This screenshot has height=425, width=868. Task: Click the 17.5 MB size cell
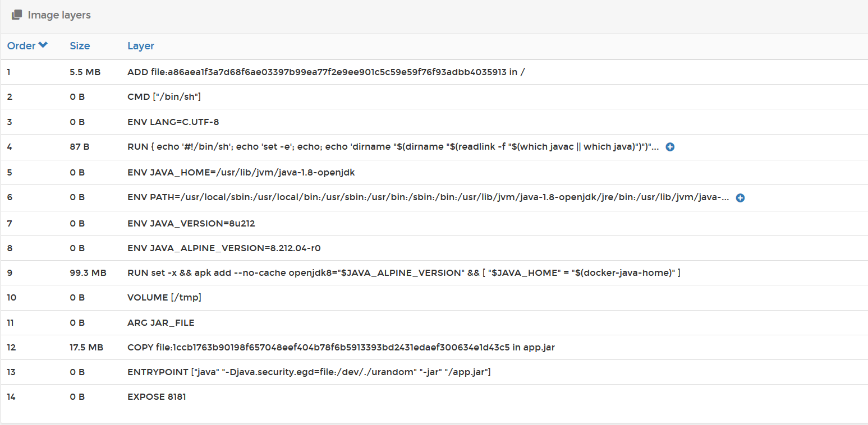[x=86, y=347]
